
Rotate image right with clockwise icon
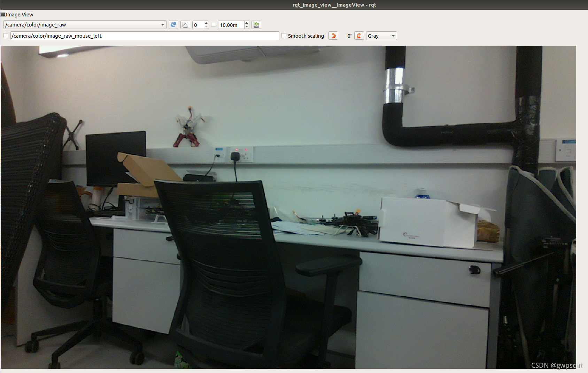pos(359,36)
